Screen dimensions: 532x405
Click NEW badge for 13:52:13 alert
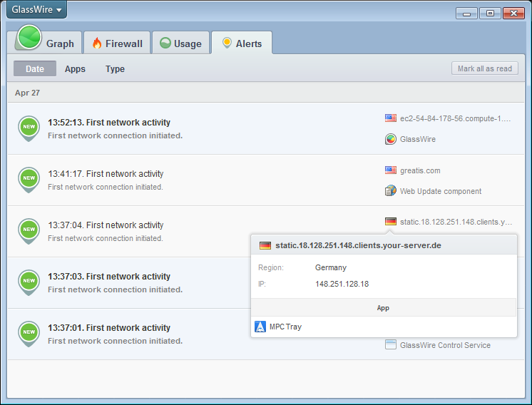[29, 128]
